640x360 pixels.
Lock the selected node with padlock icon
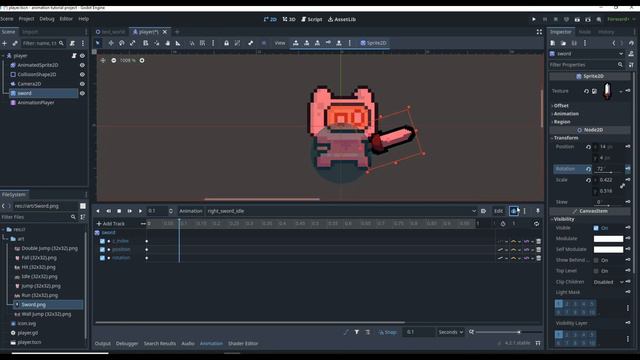pyautogui.click(x=226, y=43)
